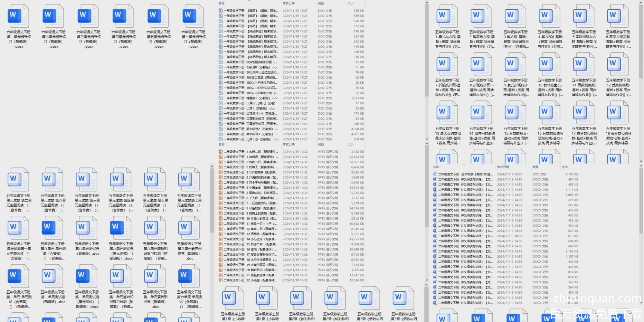Open the 六年级语文下册 第六单元提升练习 document icon
644x322 pixels.
(54, 16)
